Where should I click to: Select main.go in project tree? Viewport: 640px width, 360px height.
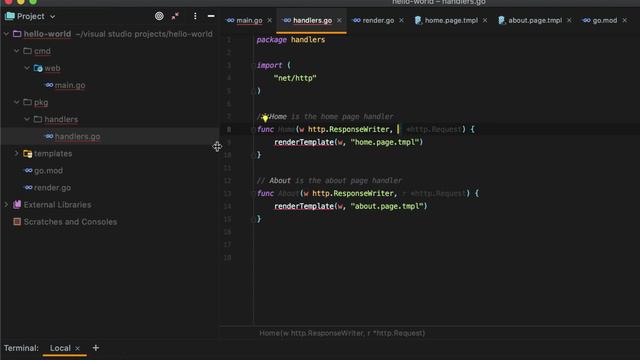point(70,85)
